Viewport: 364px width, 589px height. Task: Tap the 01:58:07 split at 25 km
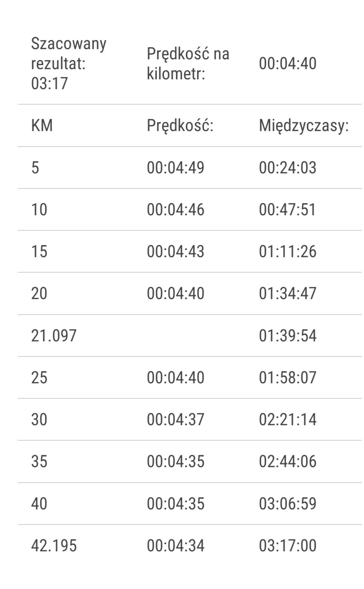click(287, 378)
